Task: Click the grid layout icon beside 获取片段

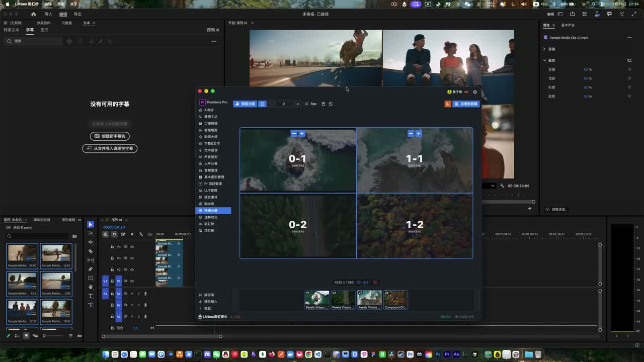Action: [262, 104]
